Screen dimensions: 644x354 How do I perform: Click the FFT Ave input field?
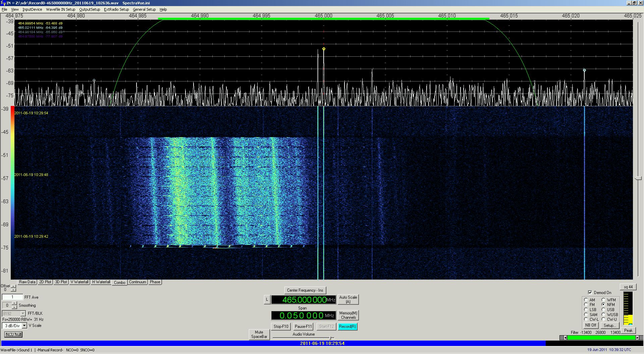click(x=12, y=297)
